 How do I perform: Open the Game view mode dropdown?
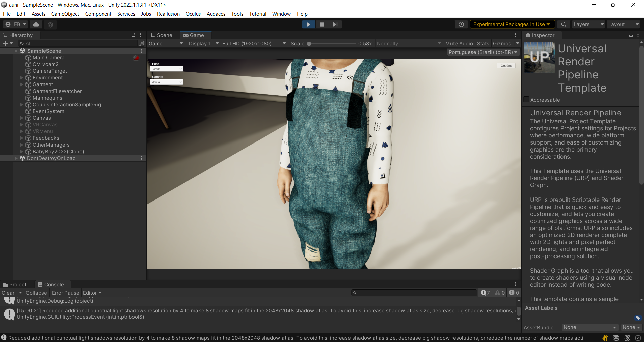pos(166,44)
